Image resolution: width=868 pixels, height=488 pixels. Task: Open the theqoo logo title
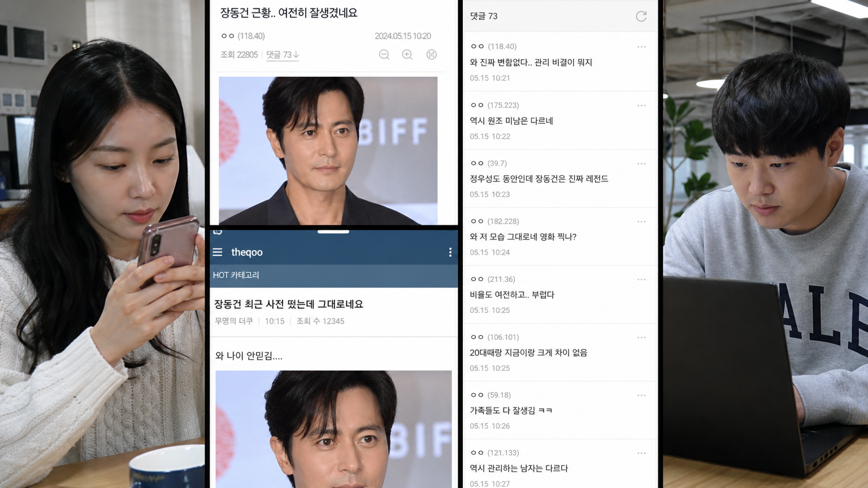click(x=247, y=252)
